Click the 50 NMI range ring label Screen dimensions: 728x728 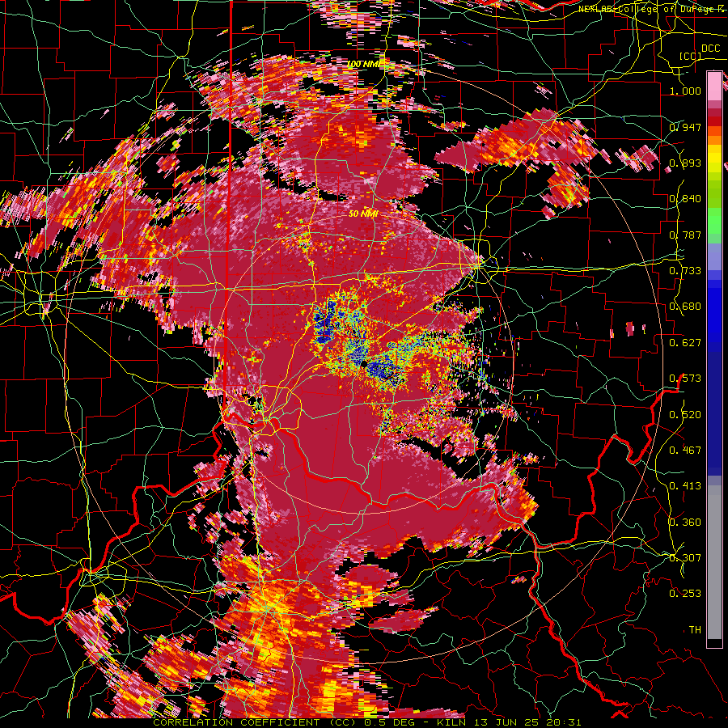point(363,214)
